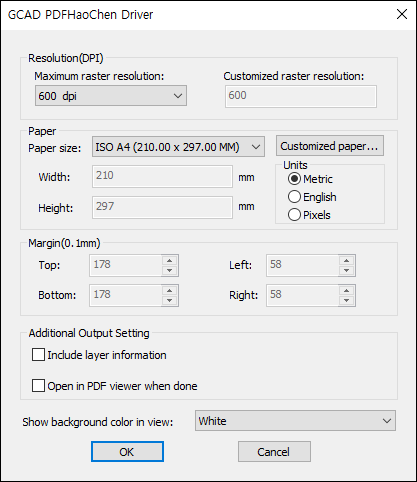Expand the Paper size combo box
The image size is (417, 482).
[x=178, y=147]
